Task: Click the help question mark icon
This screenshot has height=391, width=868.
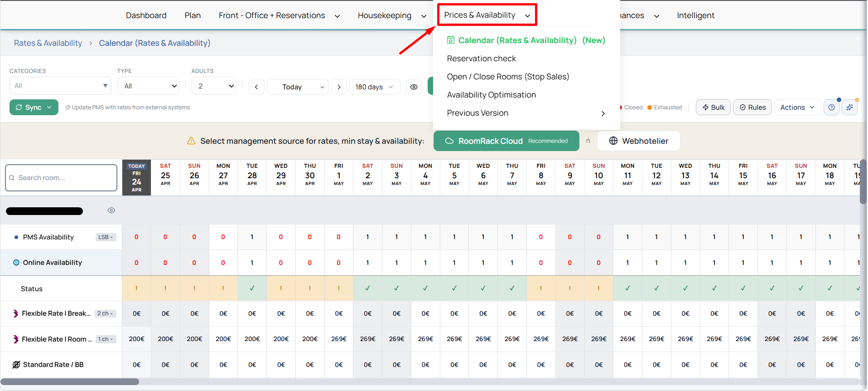Action: tap(831, 108)
